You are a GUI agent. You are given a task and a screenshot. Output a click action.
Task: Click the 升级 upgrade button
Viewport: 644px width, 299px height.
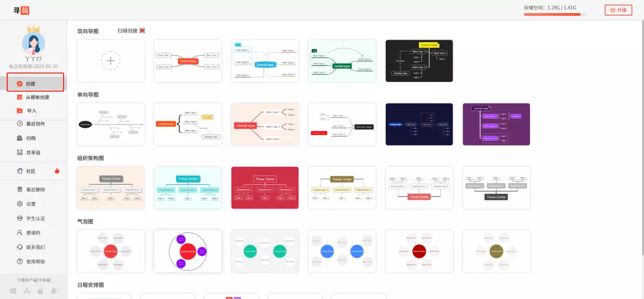618,10
